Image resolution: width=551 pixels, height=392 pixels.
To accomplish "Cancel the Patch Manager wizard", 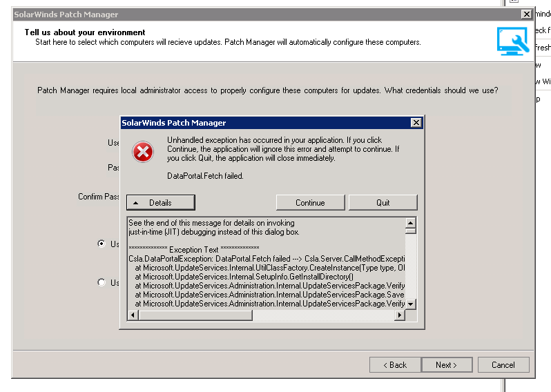I will click(x=503, y=365).
